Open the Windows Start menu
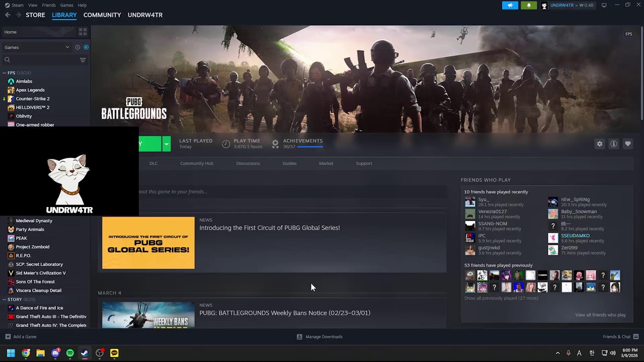 pyautogui.click(x=11, y=353)
